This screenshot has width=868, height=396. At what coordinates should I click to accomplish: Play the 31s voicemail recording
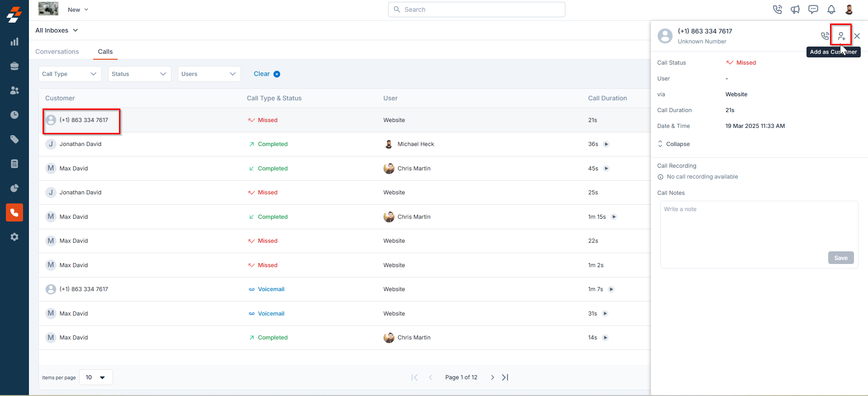tap(605, 314)
